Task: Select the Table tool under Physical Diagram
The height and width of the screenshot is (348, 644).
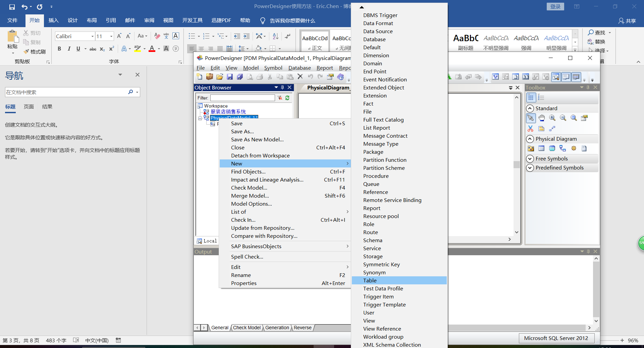Action: pyautogui.click(x=541, y=148)
